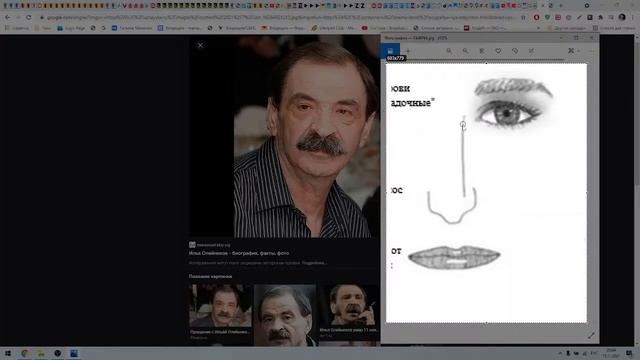Open the Windows Start menu
This screenshot has width=640, height=360.
click(x=8, y=353)
